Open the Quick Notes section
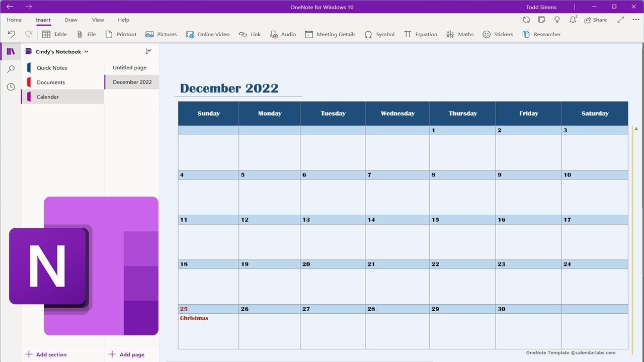The height and width of the screenshot is (362, 644). click(x=62, y=68)
